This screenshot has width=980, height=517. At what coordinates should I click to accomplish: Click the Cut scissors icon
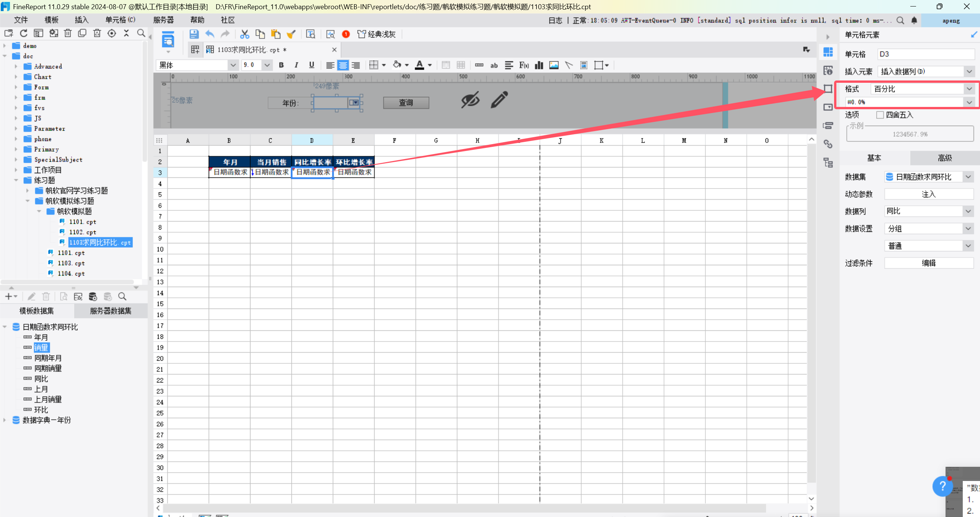(244, 34)
